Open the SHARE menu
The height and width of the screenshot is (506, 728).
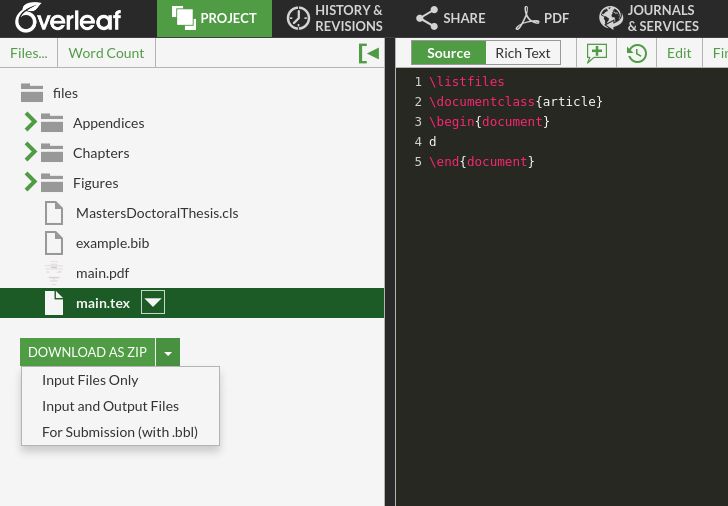(450, 19)
